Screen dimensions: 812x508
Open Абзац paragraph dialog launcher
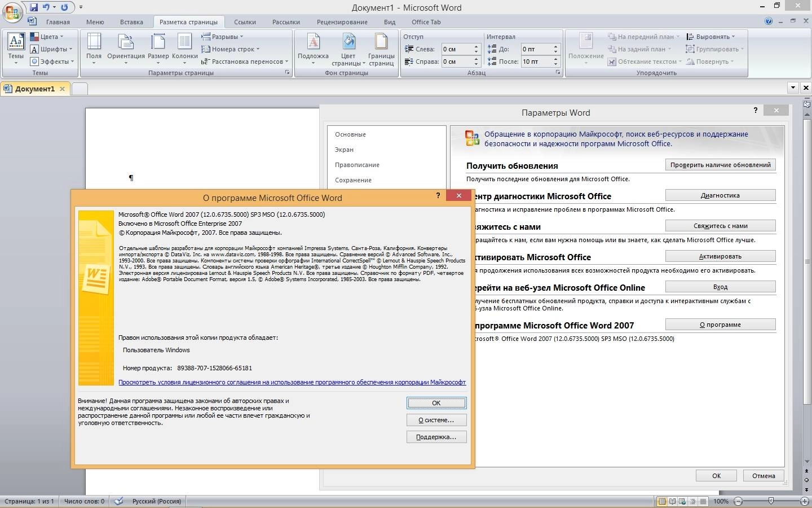pyautogui.click(x=558, y=73)
